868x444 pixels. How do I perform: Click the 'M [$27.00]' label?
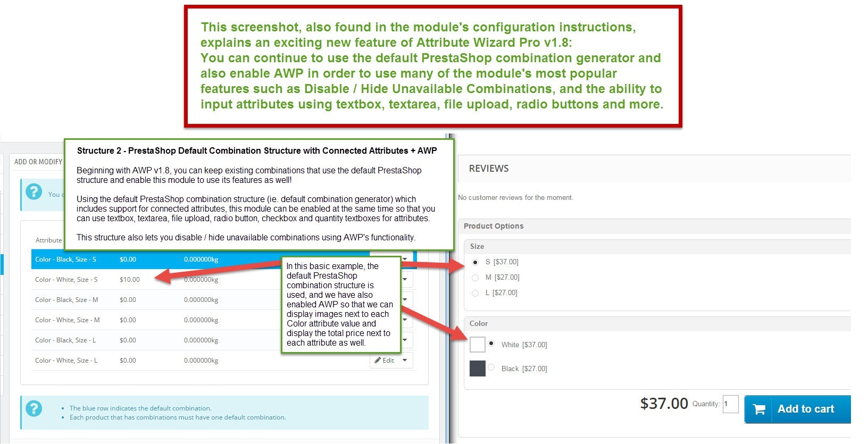(502, 278)
